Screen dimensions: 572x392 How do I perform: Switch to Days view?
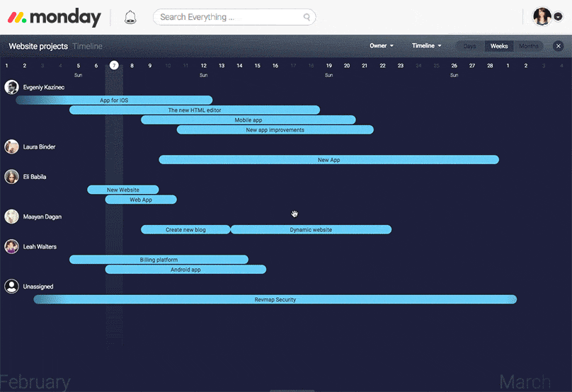(469, 46)
